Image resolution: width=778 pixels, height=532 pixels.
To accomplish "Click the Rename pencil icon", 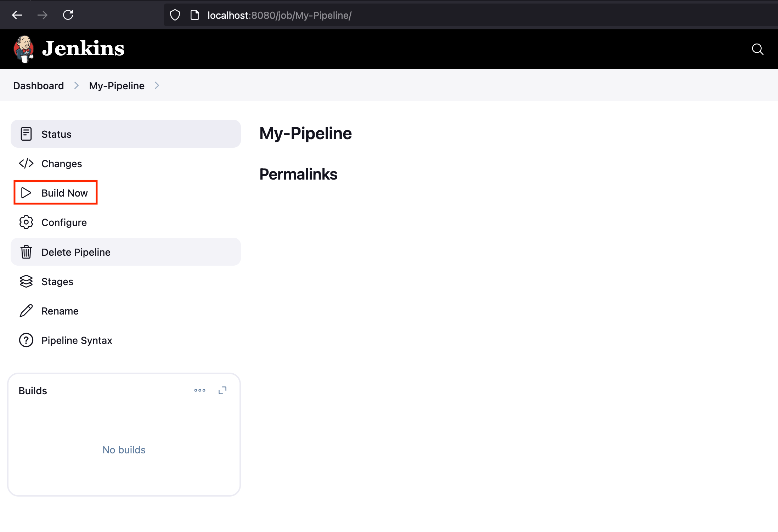I will (x=26, y=311).
